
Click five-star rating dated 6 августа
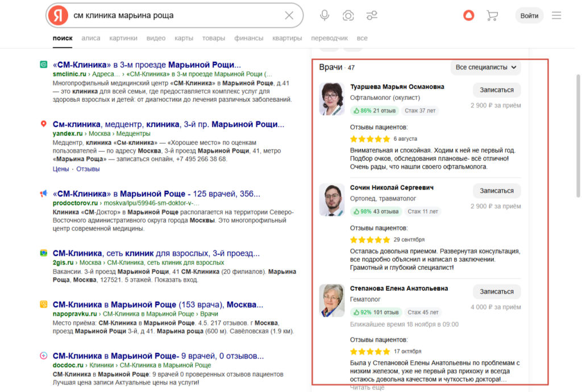[x=370, y=139]
